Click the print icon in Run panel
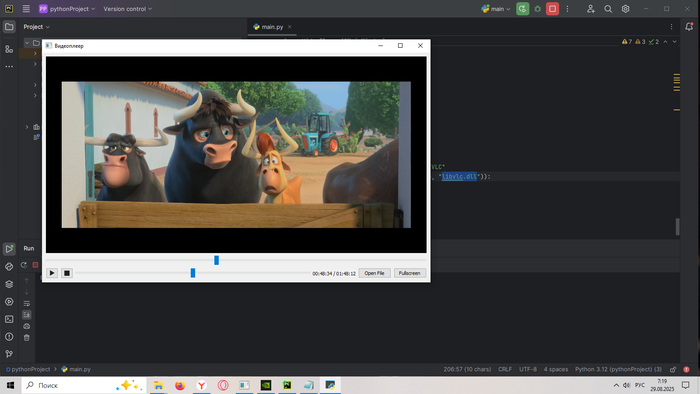This screenshot has width=700, height=394. (27, 326)
